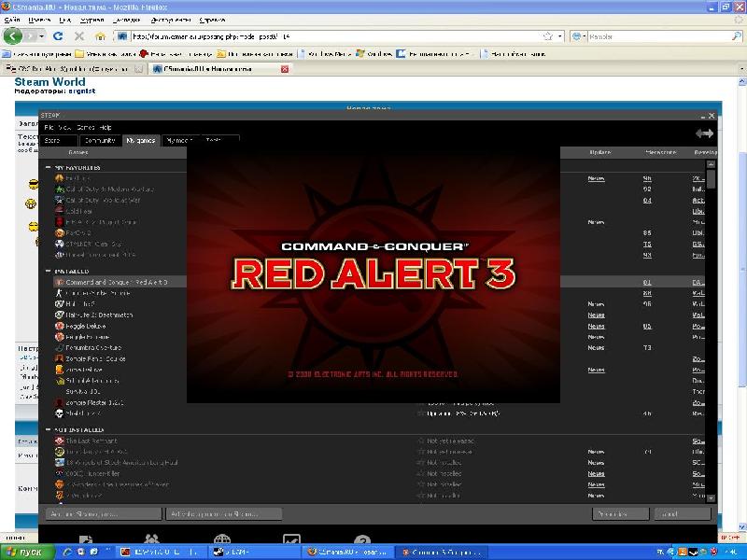Collapse the INSTALLED games section
Image resolution: width=747 pixels, height=560 pixels.
click(49, 272)
